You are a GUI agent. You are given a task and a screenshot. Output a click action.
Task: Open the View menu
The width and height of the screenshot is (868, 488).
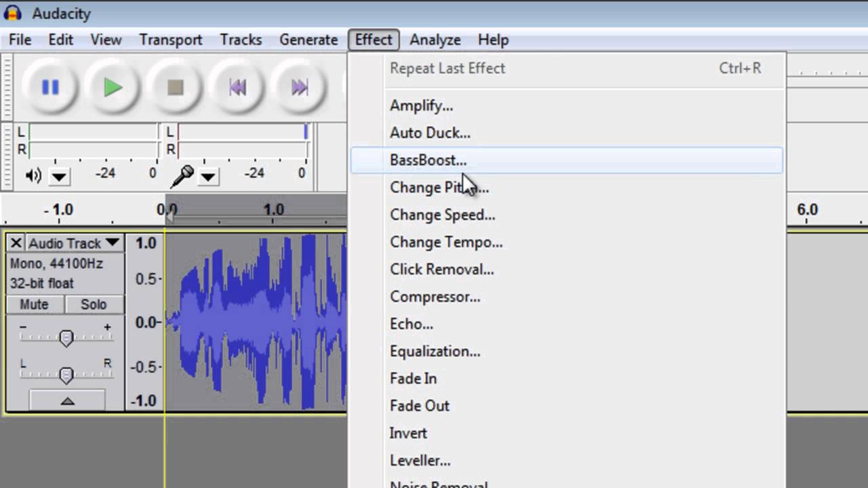point(106,40)
